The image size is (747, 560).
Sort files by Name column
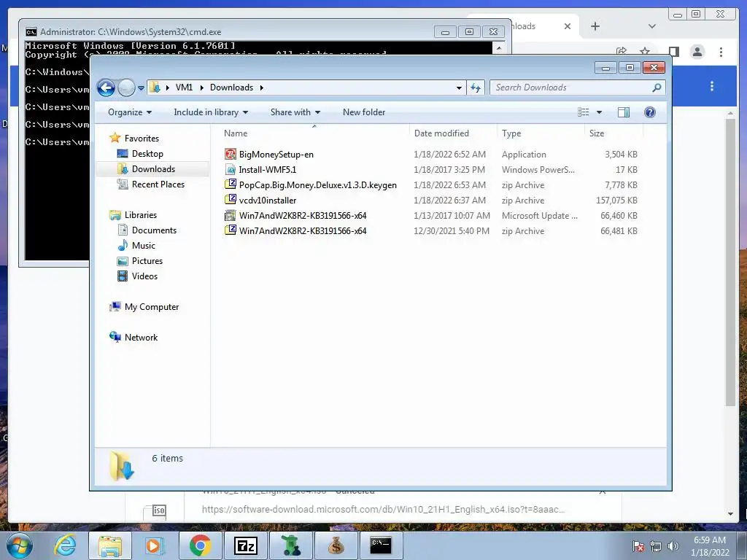(314, 133)
